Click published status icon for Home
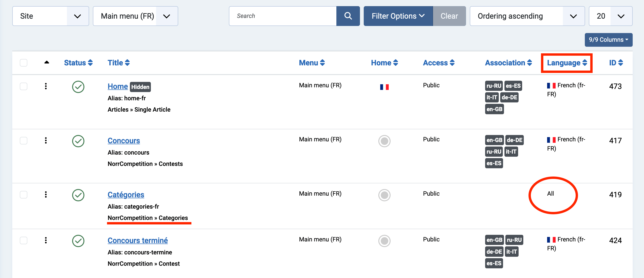644x278 pixels. click(78, 87)
